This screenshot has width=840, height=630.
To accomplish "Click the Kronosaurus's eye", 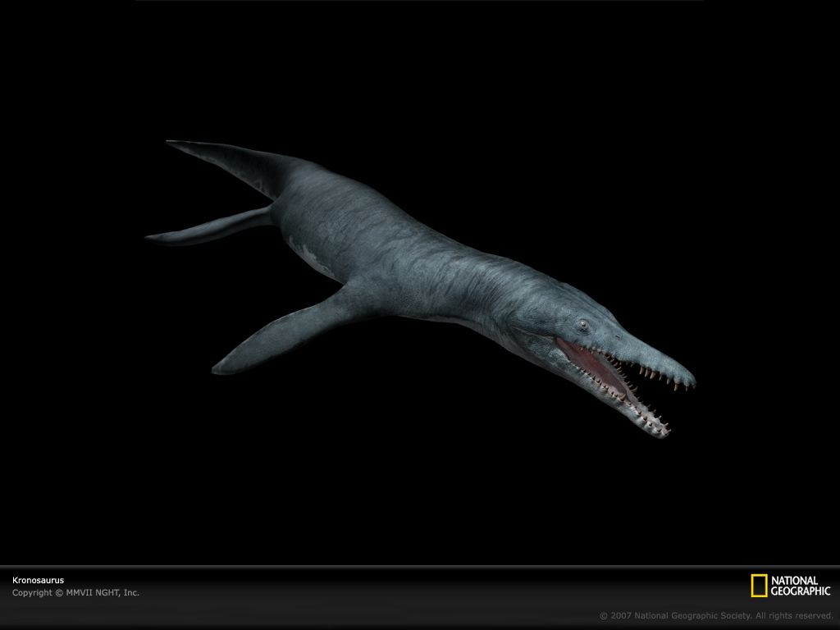I will [x=582, y=326].
